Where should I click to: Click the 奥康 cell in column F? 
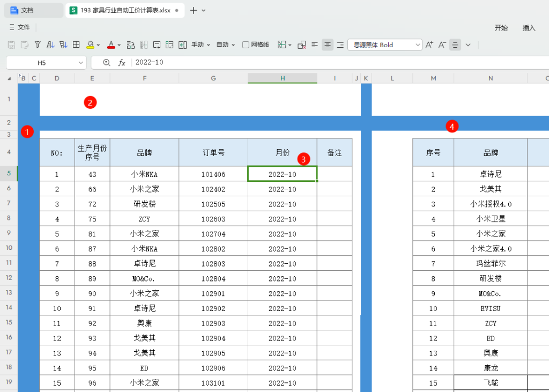pyautogui.click(x=144, y=323)
